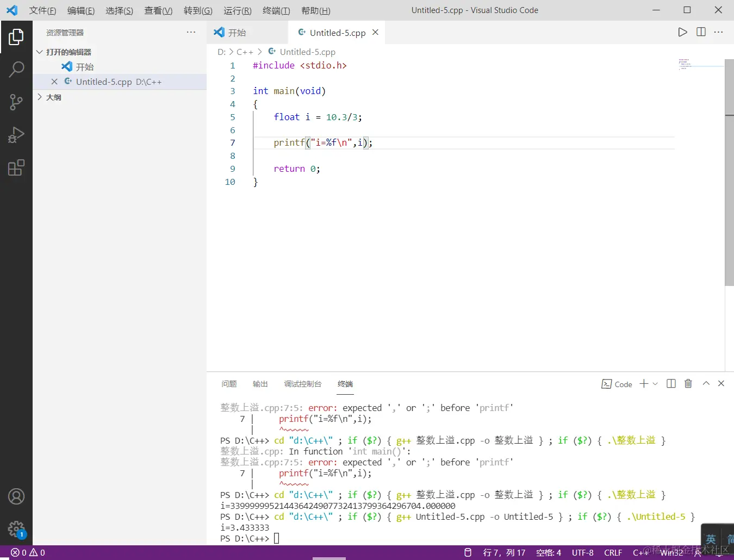The image size is (734, 560).
Task: Maximize the panel size with chevron up
Action: click(706, 383)
